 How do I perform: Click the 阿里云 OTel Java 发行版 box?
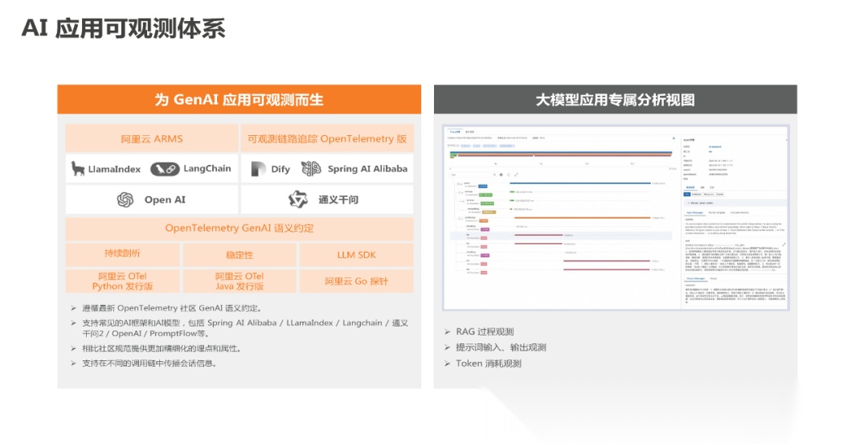coord(240,281)
